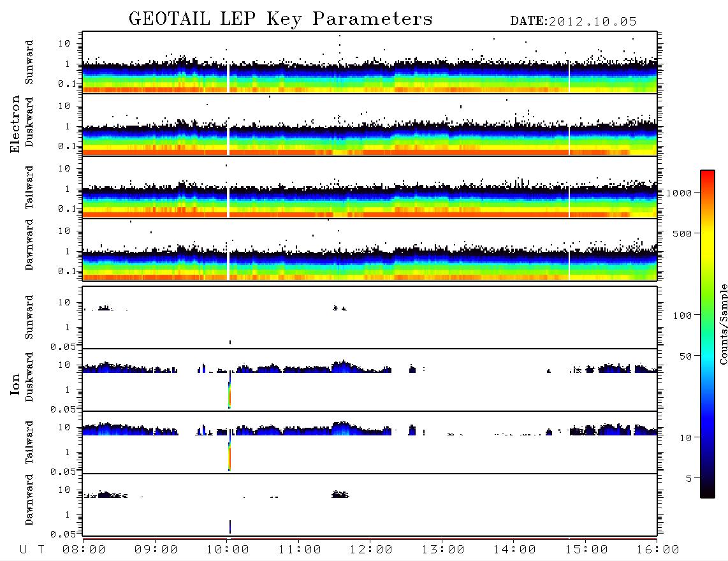Viewport: 728px width, 561px height.
Task: Click the Counts/Sample colorbar caption
Action: tap(723, 324)
